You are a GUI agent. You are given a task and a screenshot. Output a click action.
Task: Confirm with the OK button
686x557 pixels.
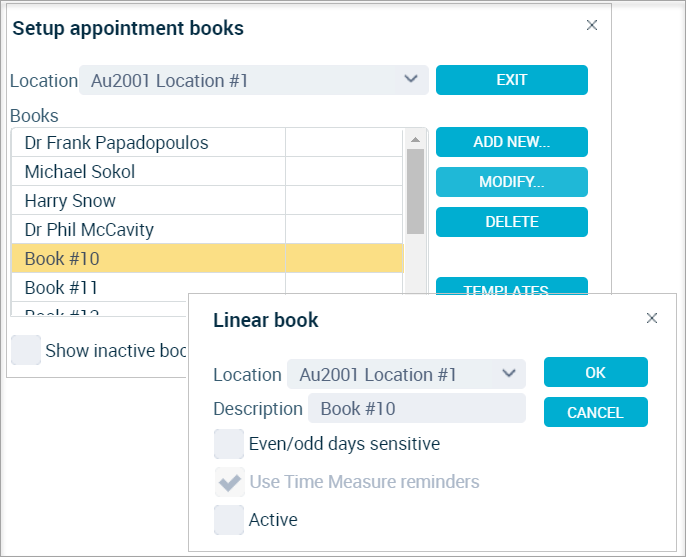(595, 372)
